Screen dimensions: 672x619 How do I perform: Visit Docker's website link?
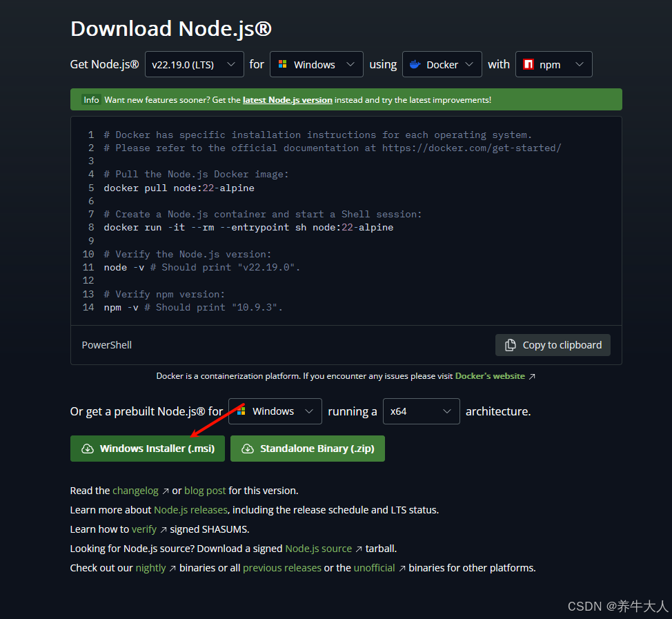pos(490,376)
